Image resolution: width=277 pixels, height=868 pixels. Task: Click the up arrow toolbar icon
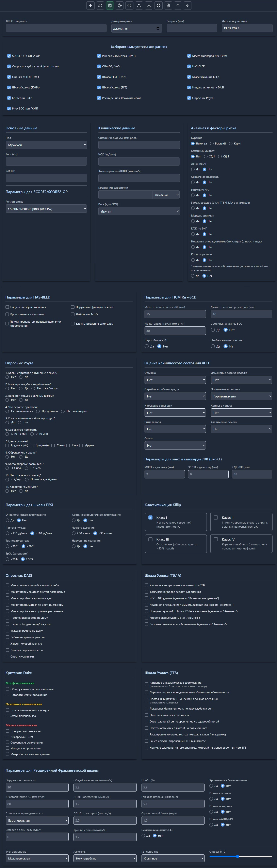point(178,5)
